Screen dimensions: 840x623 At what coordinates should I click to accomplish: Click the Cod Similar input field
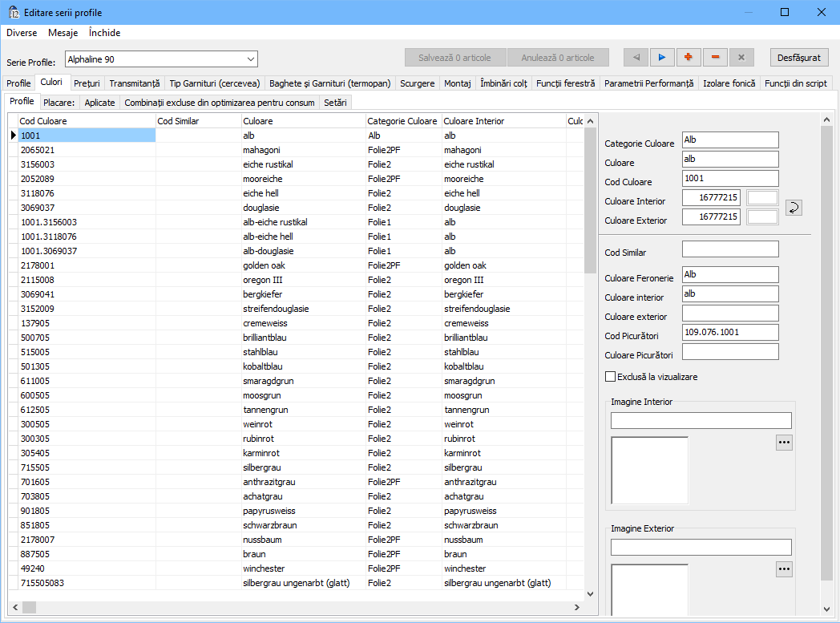(729, 249)
